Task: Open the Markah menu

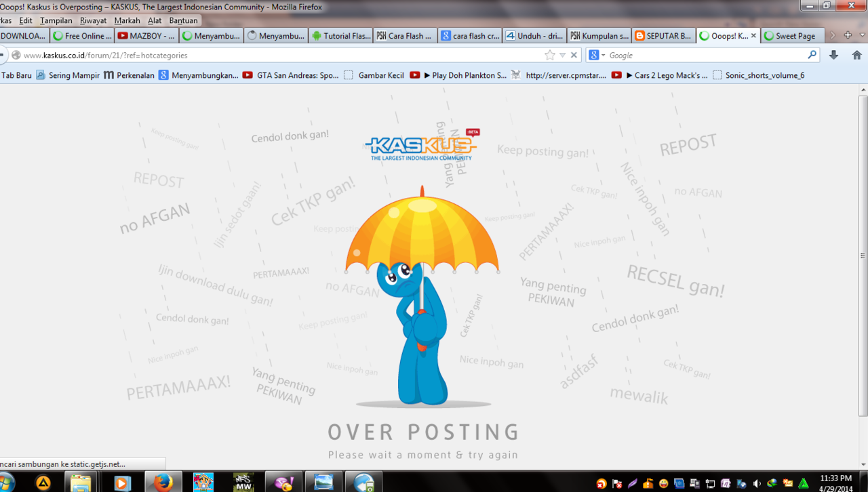Action: point(127,20)
